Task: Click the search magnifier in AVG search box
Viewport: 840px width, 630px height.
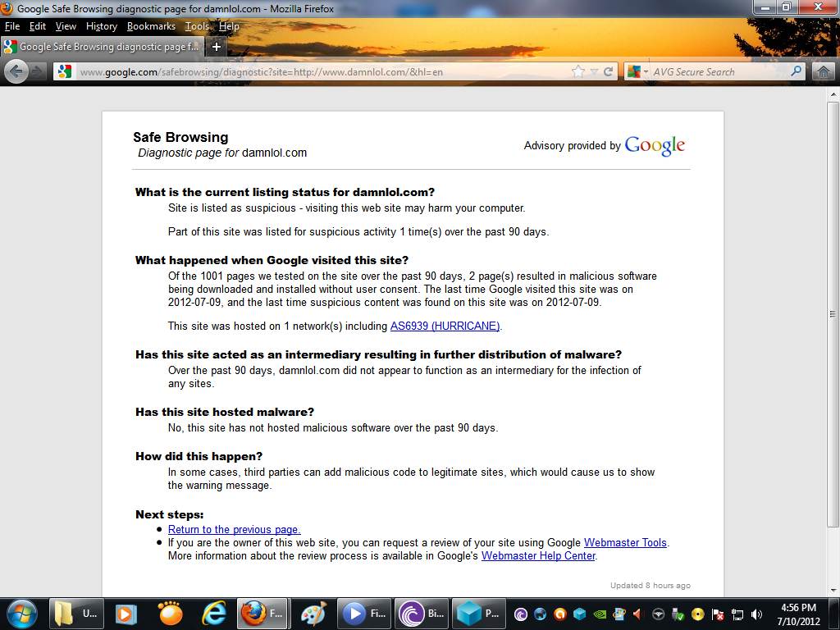Action: [796, 72]
